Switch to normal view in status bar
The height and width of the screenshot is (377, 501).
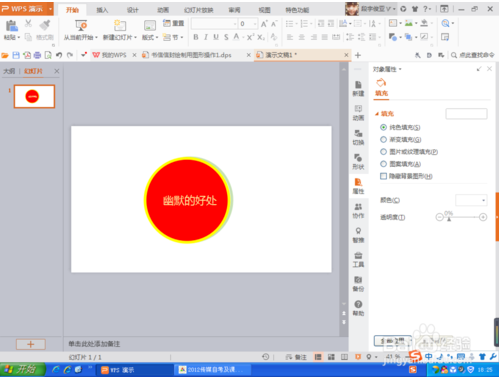[x=318, y=357]
